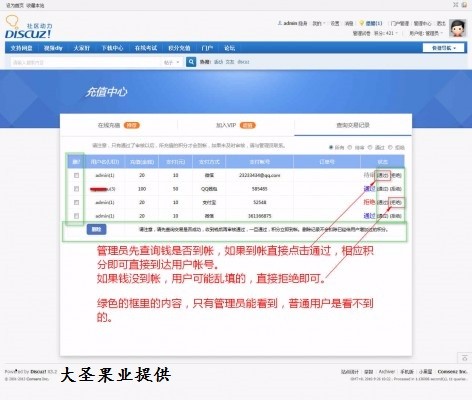This screenshot has width=472, height=400.
Task: Click 拒绝 action in the 52548 row
Action: tap(396, 202)
